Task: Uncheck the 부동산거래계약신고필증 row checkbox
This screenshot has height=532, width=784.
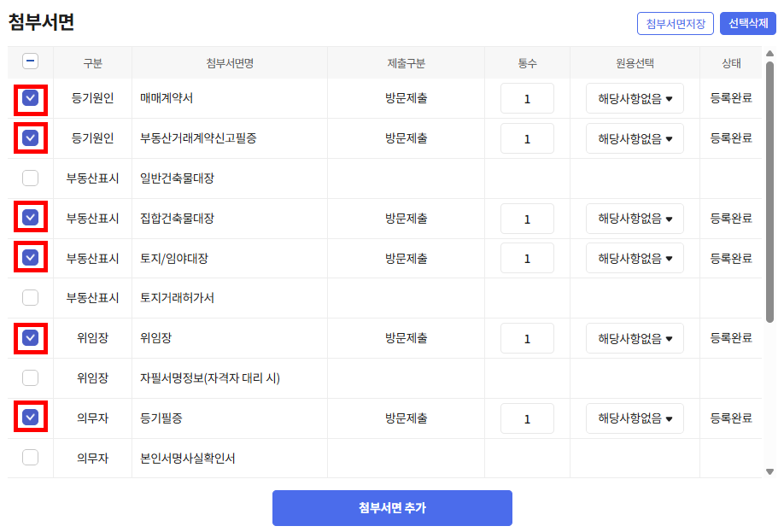Action: (30, 137)
